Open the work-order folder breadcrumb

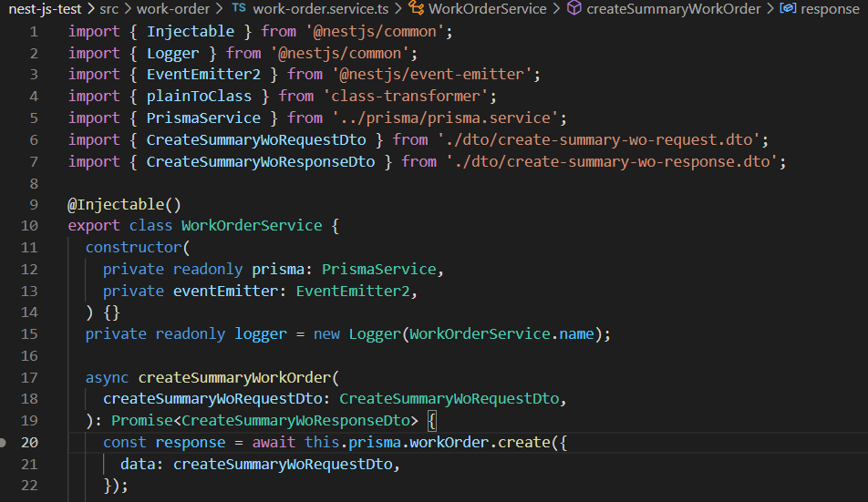(x=173, y=9)
